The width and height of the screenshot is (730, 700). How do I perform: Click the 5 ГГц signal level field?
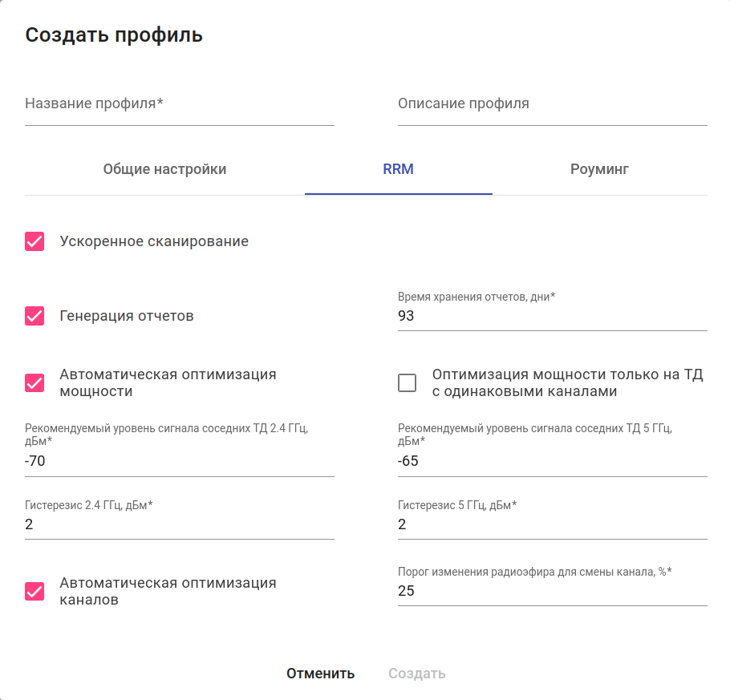point(552,462)
